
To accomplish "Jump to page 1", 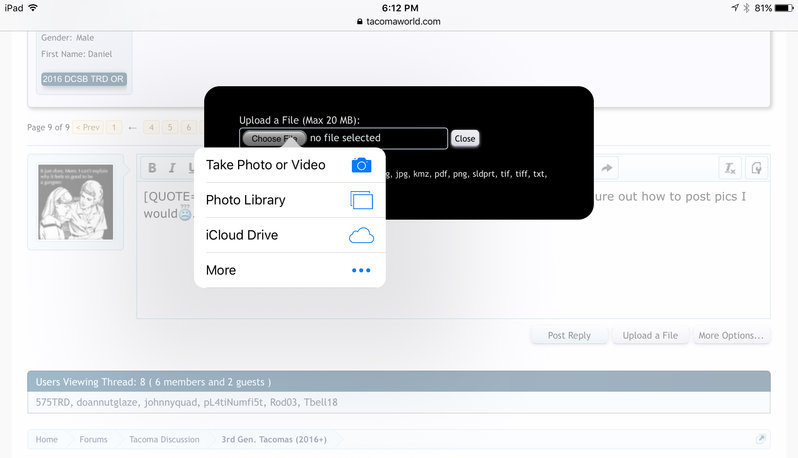I will (x=114, y=127).
